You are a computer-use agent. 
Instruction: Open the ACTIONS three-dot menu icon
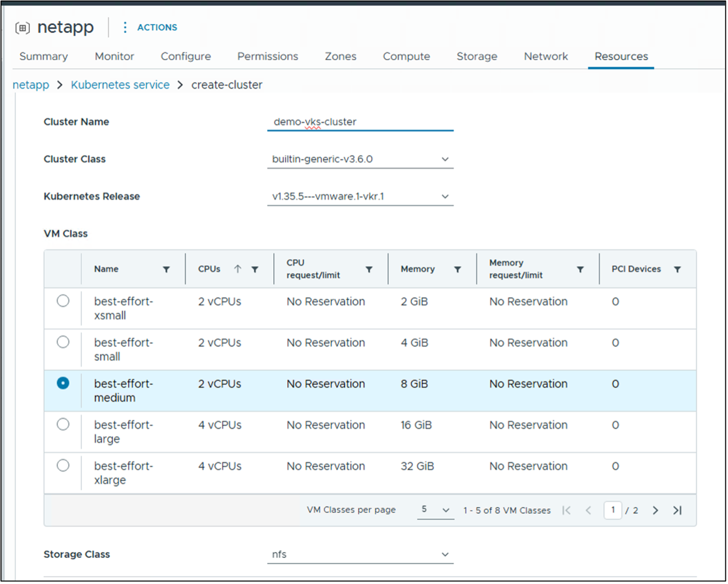point(125,27)
